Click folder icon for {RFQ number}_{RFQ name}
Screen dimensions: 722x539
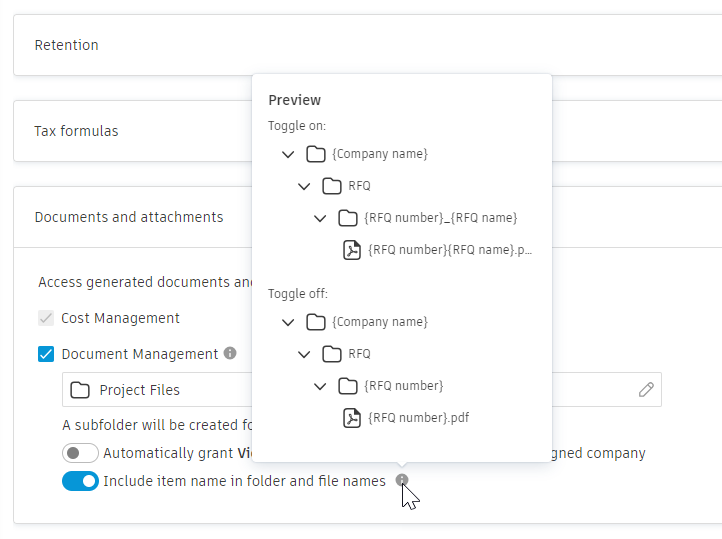click(348, 218)
